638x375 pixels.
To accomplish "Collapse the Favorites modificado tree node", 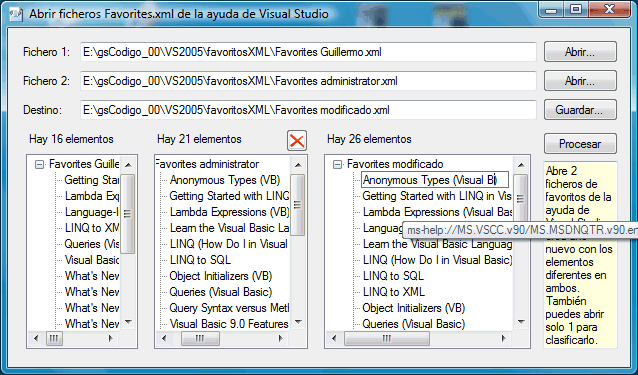I will point(337,165).
